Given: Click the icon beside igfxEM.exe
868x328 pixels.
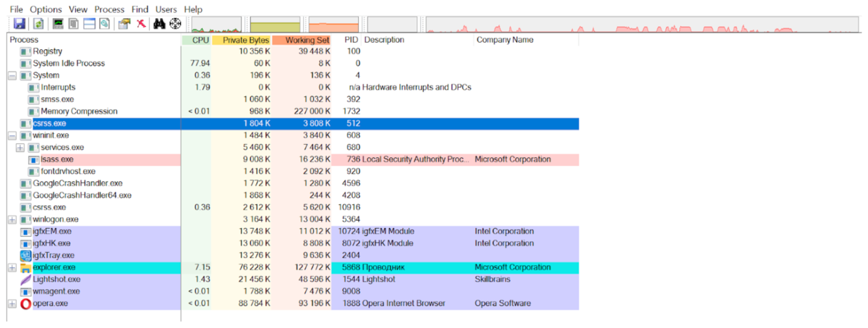Looking at the screenshot, I should click(x=25, y=232).
